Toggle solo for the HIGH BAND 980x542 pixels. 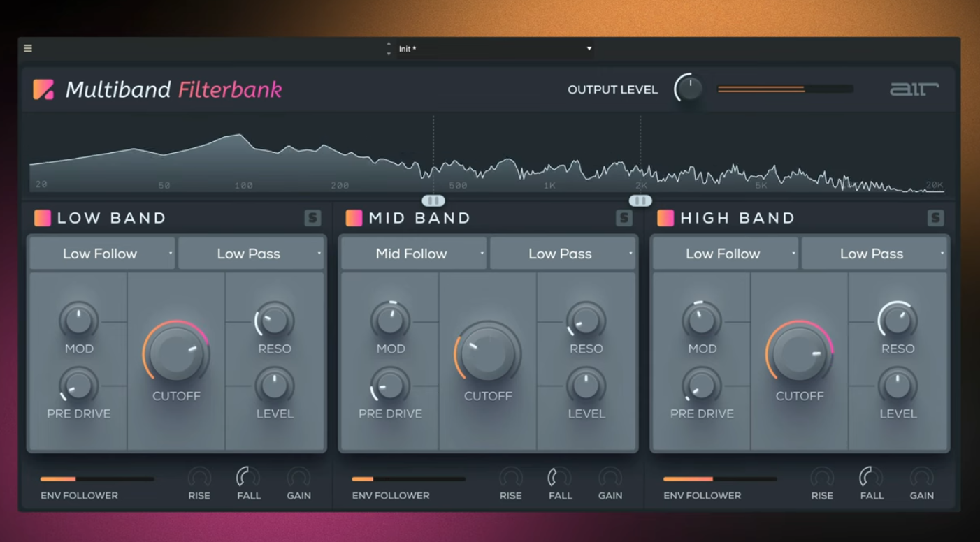click(936, 218)
